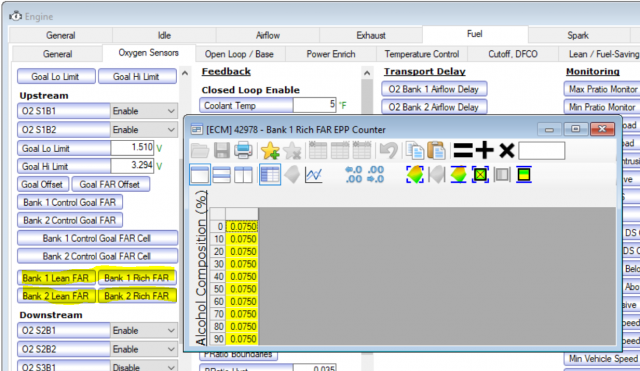This screenshot has height=371, width=640.
Task: Open the O2 S1B1 Enable dropdown
Action: coord(144,111)
